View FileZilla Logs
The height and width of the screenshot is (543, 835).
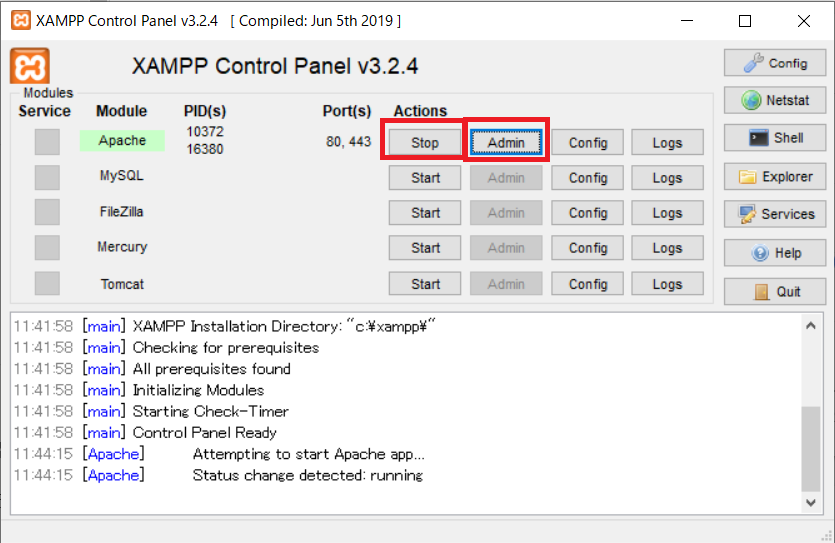(667, 212)
